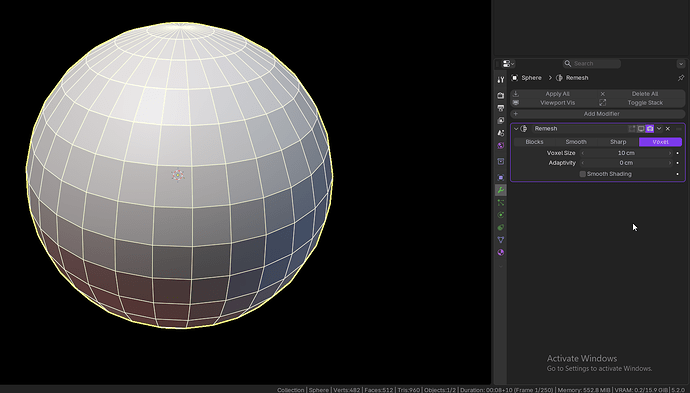Click the origin point on the sphere
The width and height of the screenshot is (690, 393).
178,175
